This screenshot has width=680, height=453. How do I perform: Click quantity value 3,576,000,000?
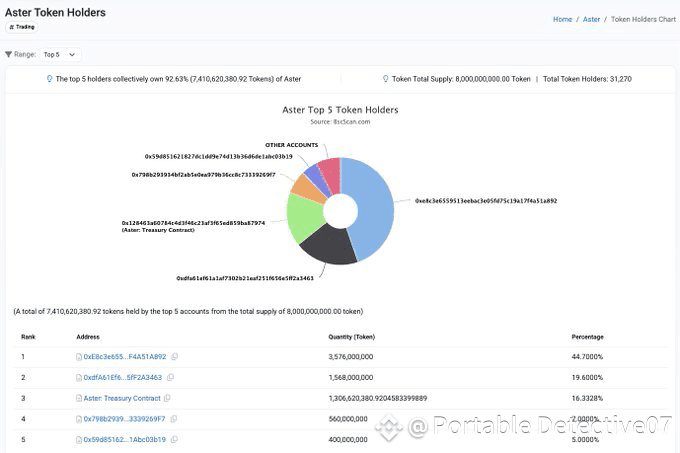351,356
